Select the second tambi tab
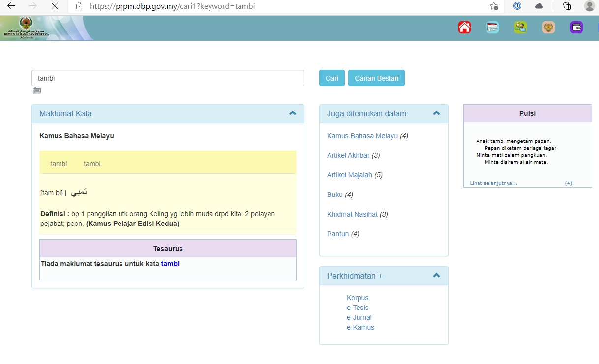Viewport: 599px width, 364px height. point(92,164)
